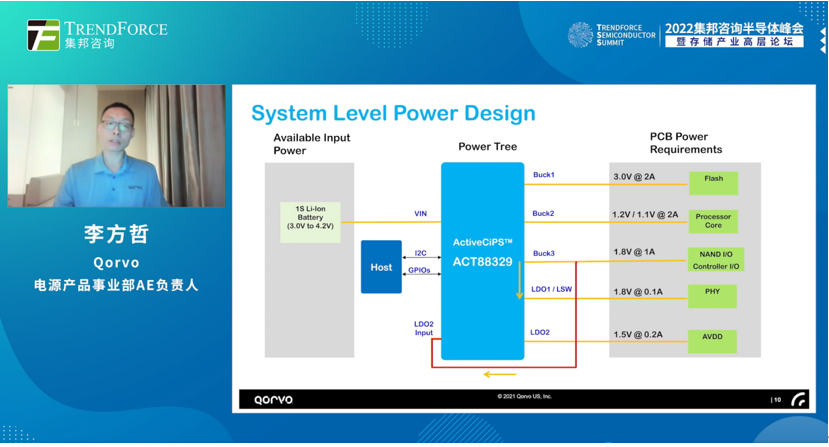829x447 pixels.
Task: Click the 'Power Tree' heading
Action: 487,147
